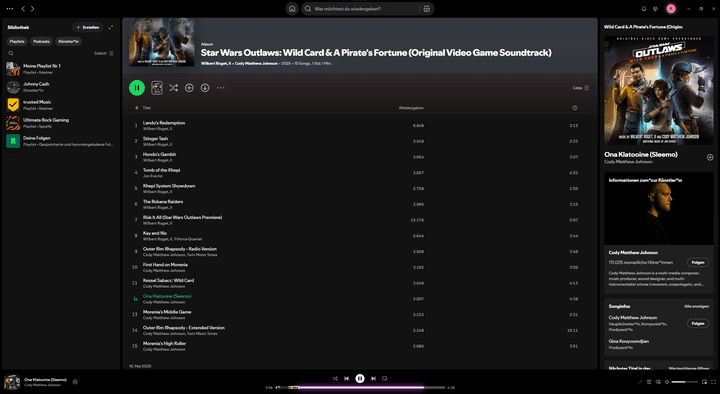Filter library by Podcasts
This screenshot has height=394, width=720.
pyautogui.click(x=41, y=41)
